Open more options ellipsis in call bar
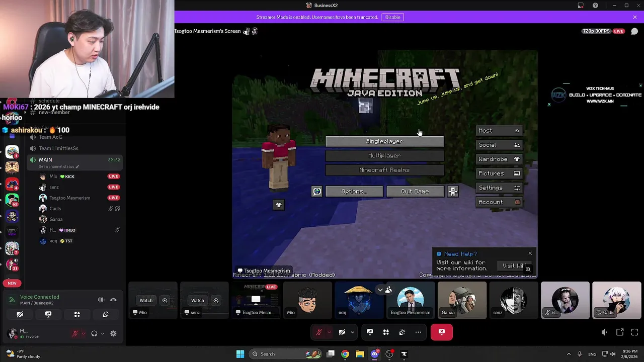 coord(418,332)
